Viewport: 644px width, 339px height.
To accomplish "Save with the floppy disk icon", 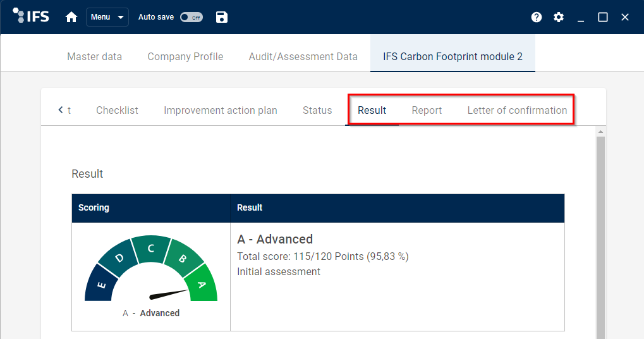I will (x=221, y=17).
